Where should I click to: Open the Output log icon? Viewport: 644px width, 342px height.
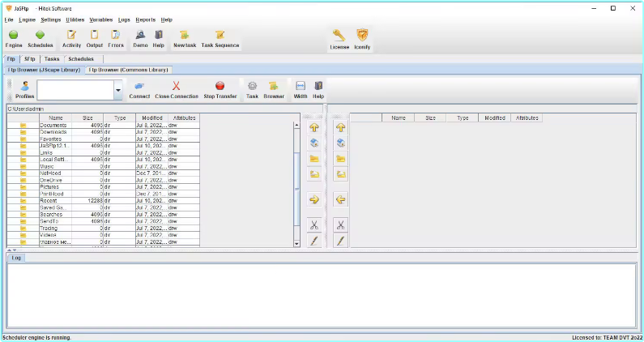coord(95,39)
